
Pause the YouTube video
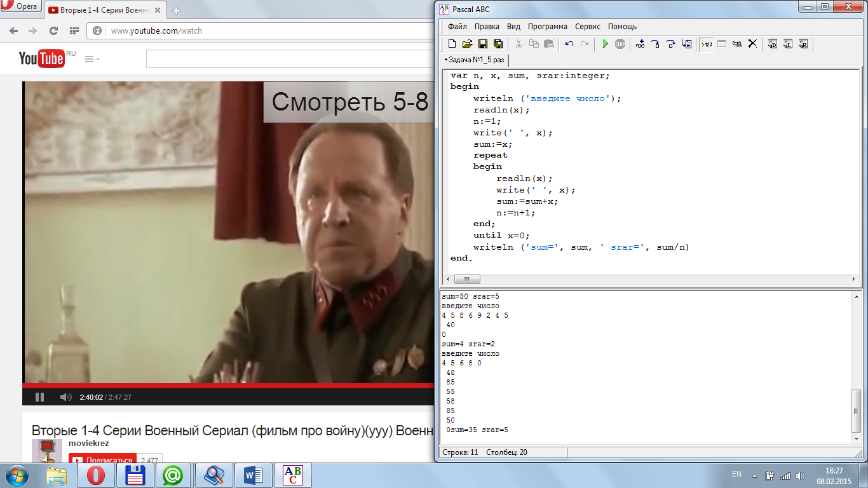click(x=39, y=397)
